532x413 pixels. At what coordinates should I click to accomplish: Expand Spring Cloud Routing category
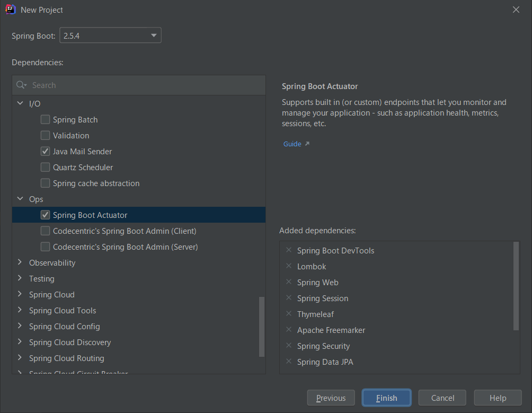(20, 358)
